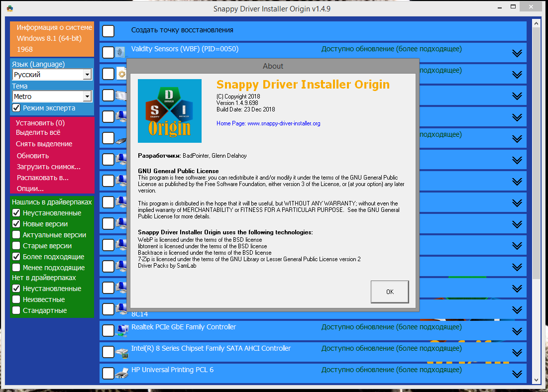This screenshot has width=548, height=392.
Task: Click Доступно обновление status on Validity Sensors row
Action: (391, 49)
